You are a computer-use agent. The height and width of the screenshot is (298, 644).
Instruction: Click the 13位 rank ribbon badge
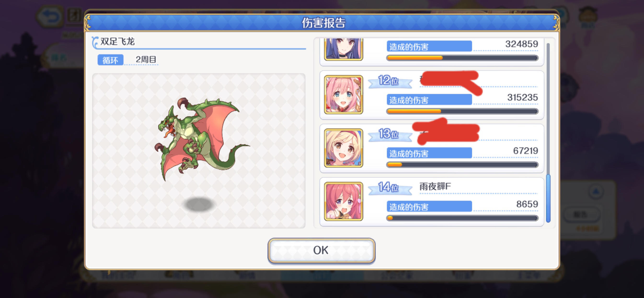[390, 134]
